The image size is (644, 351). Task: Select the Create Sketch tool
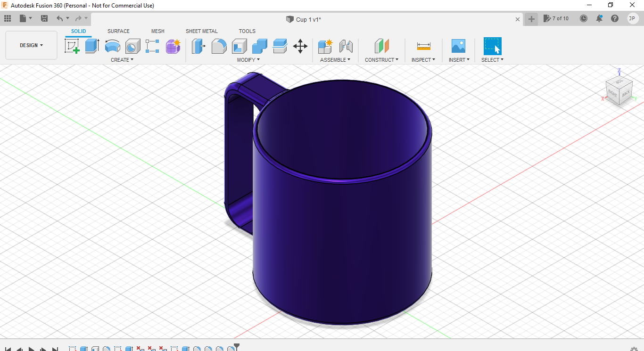[x=72, y=46]
